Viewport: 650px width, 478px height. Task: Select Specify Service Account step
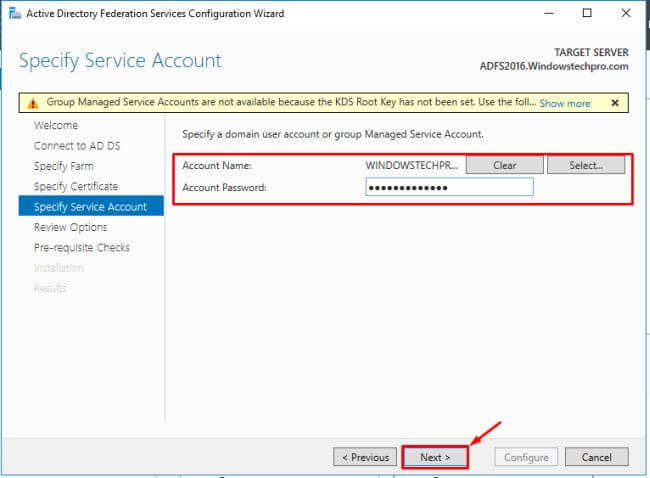tap(91, 206)
